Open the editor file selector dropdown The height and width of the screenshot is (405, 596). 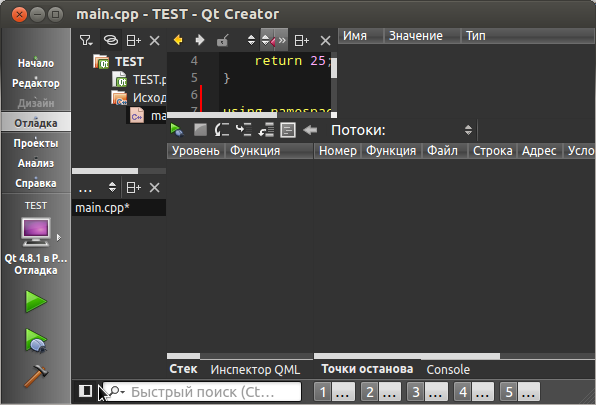click(x=251, y=40)
